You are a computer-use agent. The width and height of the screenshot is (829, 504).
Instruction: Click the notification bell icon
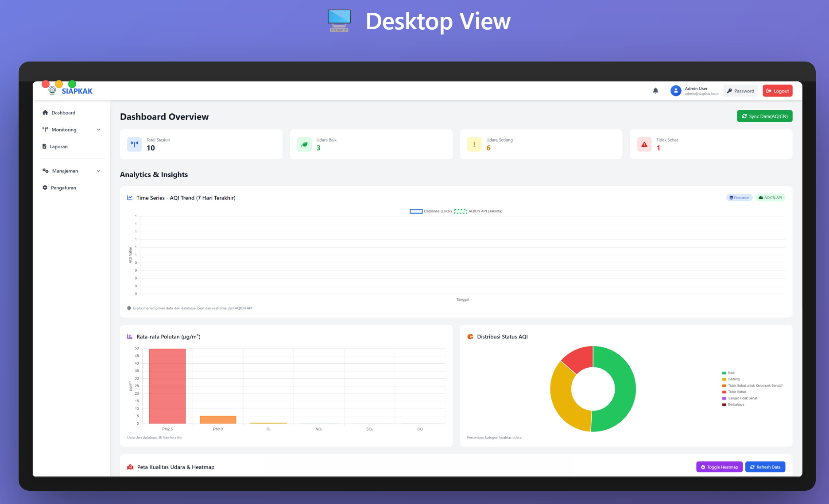tap(655, 91)
